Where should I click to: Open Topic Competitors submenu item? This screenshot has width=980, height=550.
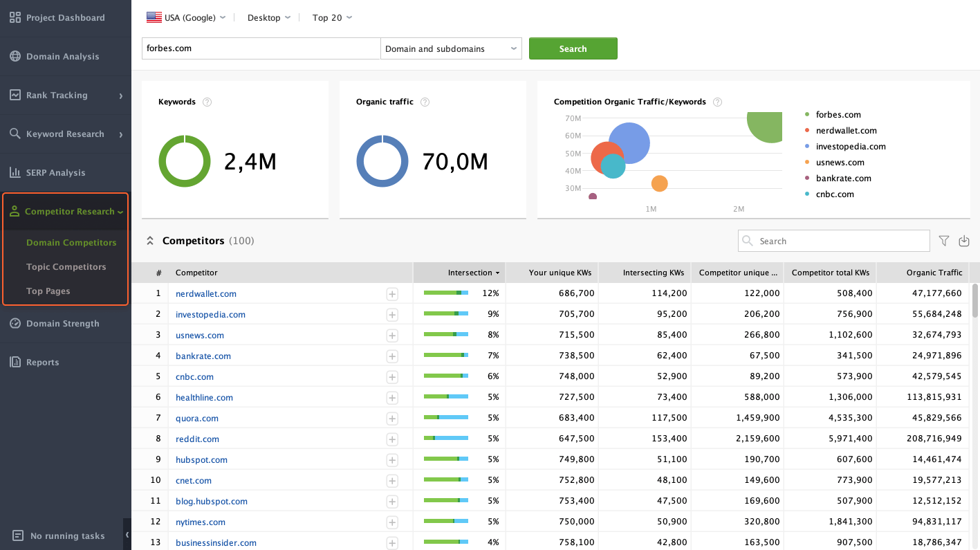(66, 266)
